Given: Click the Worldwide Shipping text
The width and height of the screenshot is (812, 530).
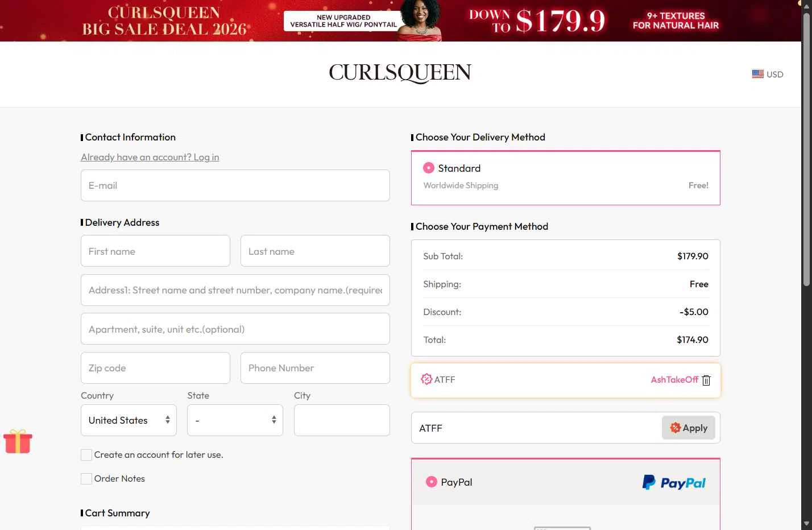Looking at the screenshot, I should [461, 185].
